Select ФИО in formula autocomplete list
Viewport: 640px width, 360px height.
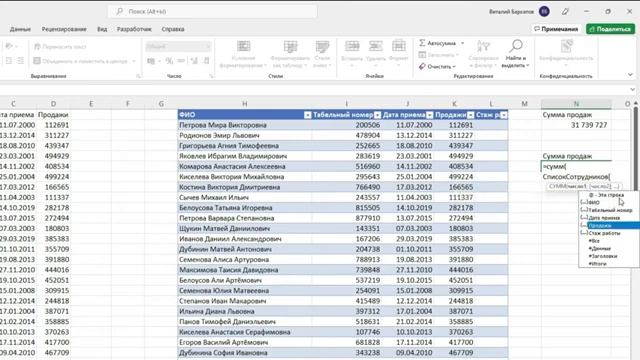tap(609, 202)
